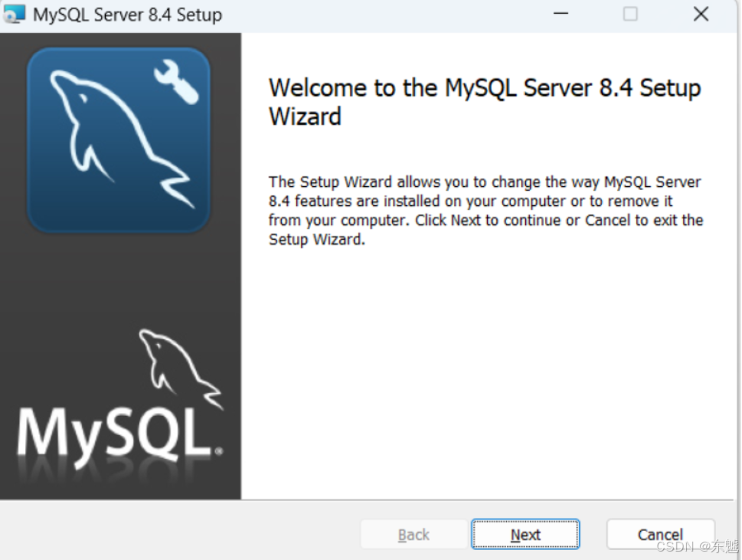Click the paragraph starting "The Setup Wizard allows you"
Viewport: 742px width, 560px height.
[x=485, y=211]
